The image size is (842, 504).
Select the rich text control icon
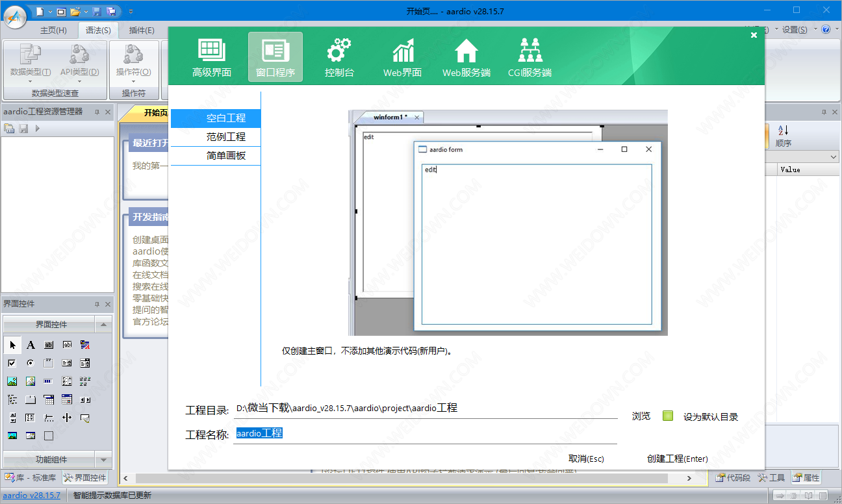(x=85, y=345)
